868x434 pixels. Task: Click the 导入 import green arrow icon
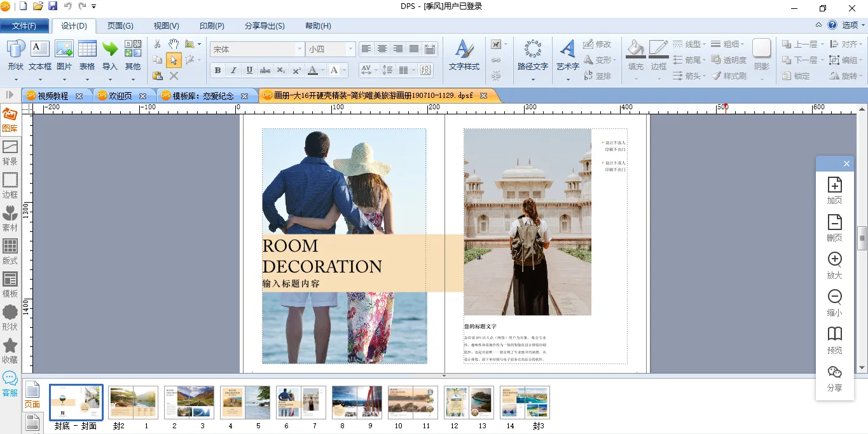click(x=110, y=50)
